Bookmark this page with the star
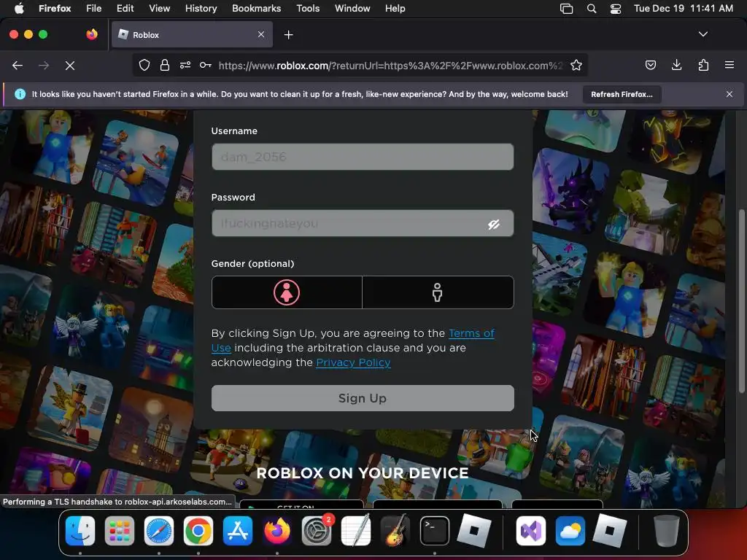The width and height of the screenshot is (747, 560). pos(576,65)
